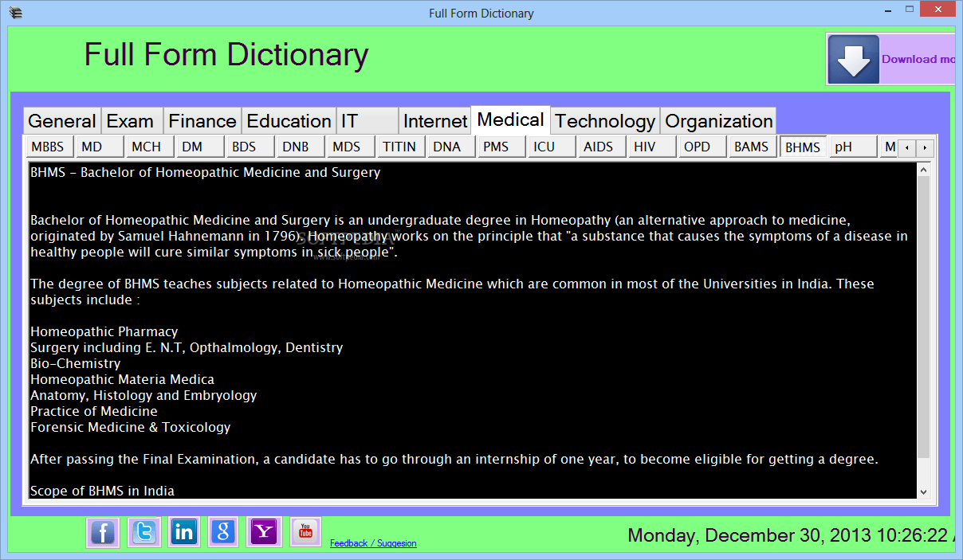The image size is (963, 560).
Task: Click the vertical scrollbar track
Action: coord(923,319)
